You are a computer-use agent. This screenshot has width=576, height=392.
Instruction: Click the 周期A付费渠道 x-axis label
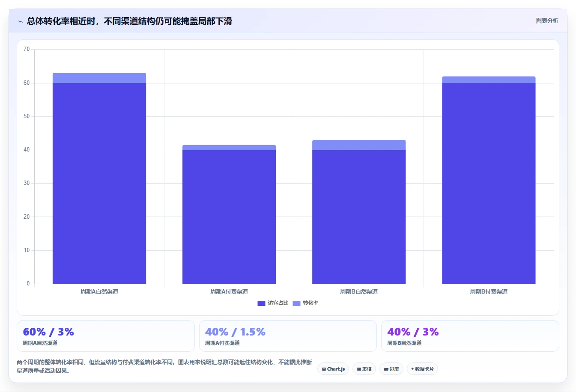(x=229, y=291)
